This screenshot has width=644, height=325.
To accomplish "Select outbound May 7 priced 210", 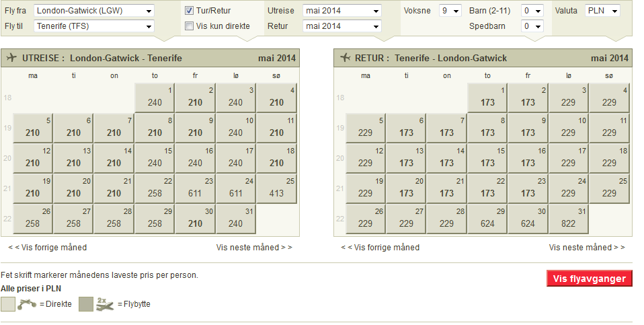I will tap(114, 129).
